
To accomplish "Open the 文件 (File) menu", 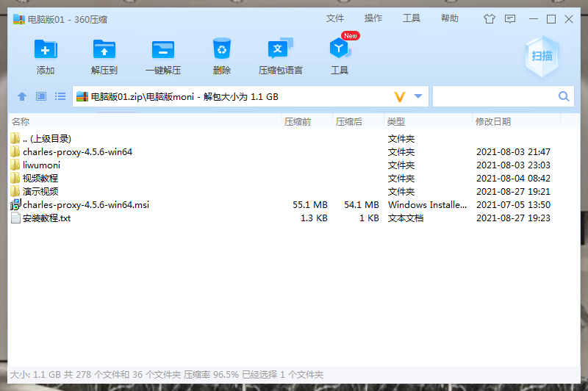I will [x=335, y=18].
